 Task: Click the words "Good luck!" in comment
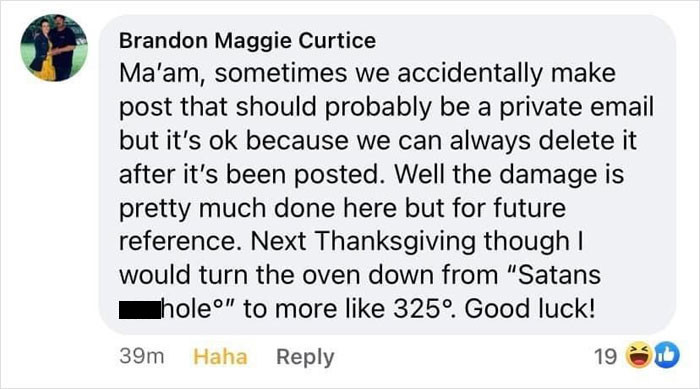point(530,309)
